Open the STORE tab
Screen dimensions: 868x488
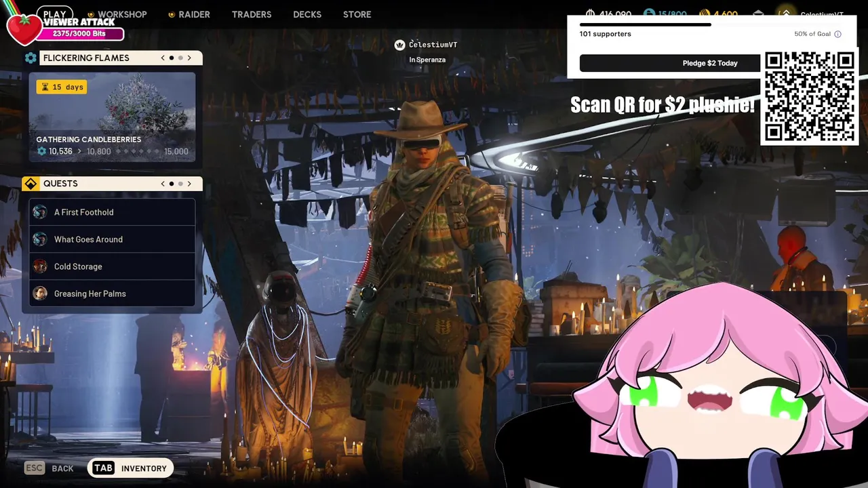[357, 14]
